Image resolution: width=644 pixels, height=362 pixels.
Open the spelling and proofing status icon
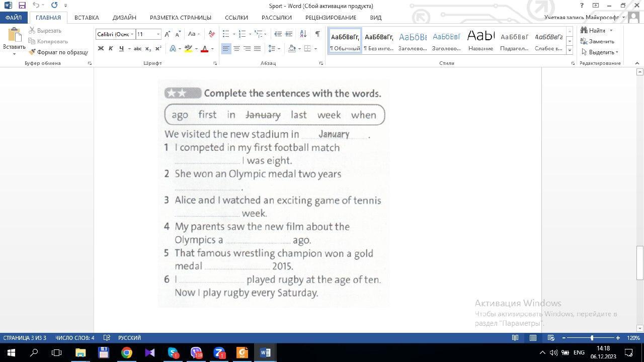(107, 338)
